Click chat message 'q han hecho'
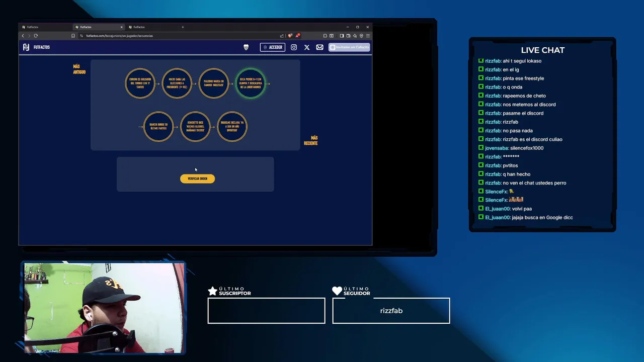 coord(516,174)
